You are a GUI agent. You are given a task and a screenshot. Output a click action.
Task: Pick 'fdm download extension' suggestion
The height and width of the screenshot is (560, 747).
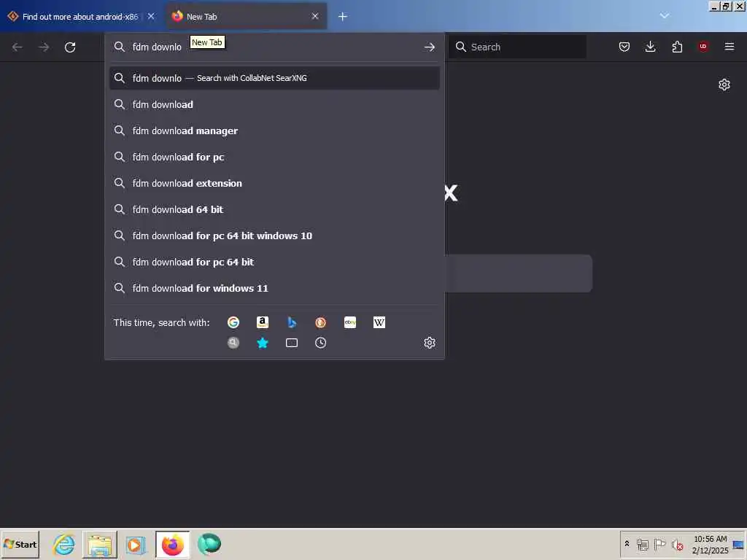coord(274,183)
